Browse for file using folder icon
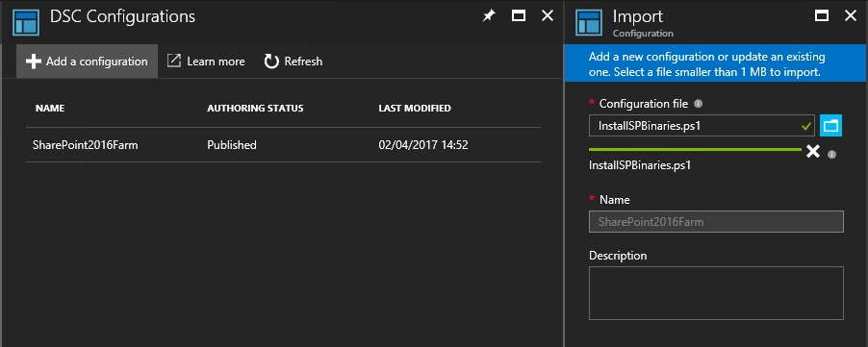 pyautogui.click(x=830, y=126)
